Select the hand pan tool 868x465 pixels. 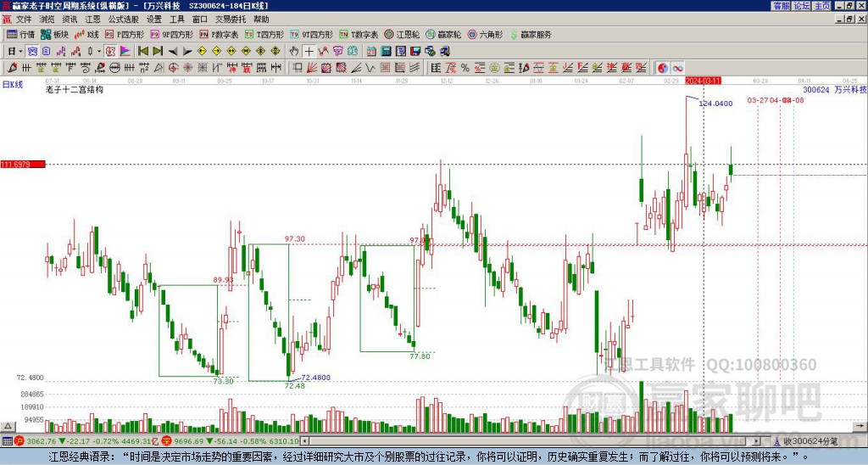coord(294,52)
